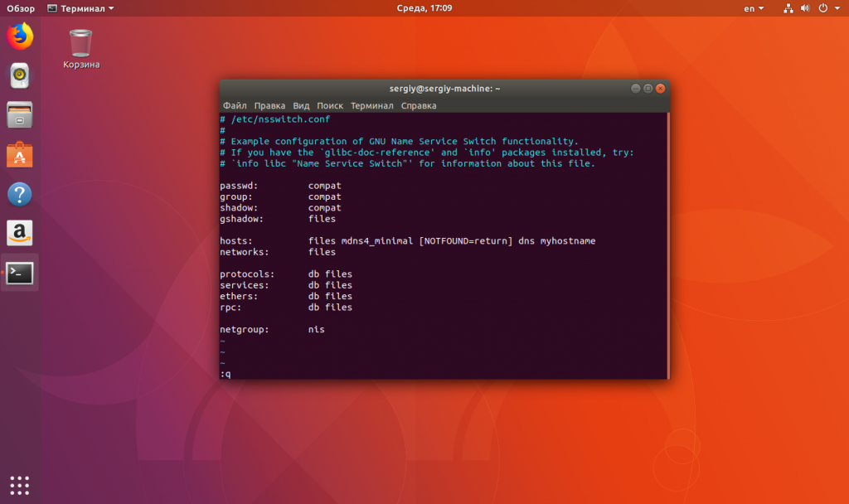
Task: Click 'myhostname' in hosts line
Action: click(568, 241)
